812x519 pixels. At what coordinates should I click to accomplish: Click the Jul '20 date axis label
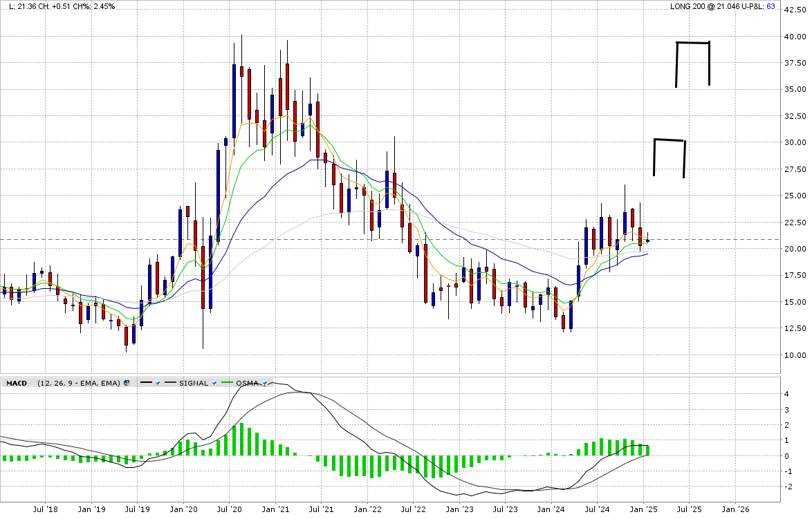pos(229,509)
